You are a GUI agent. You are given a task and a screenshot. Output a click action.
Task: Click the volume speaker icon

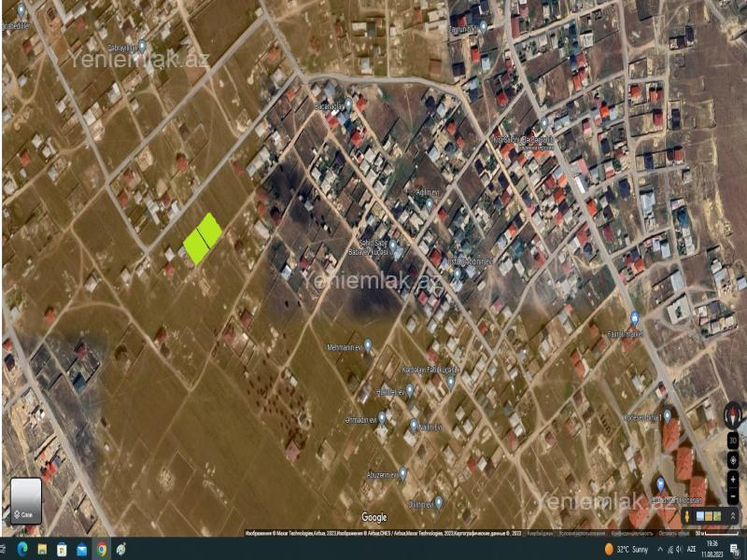tap(679, 550)
